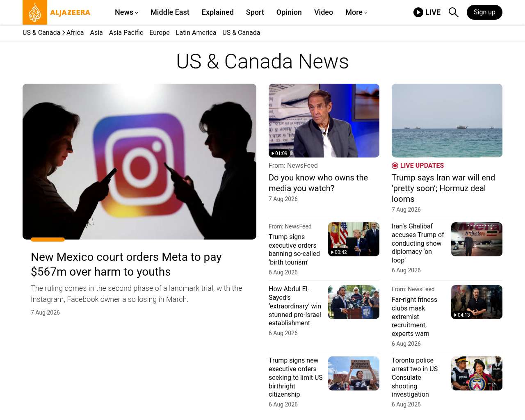
Task: Click the date under the Ghalibaf story
Action: [406, 270]
